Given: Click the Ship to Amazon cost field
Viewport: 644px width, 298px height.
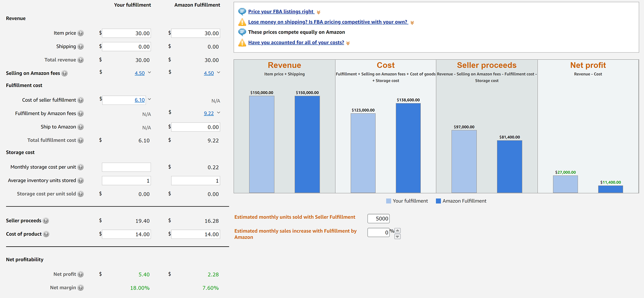Looking at the screenshot, I should pyautogui.click(x=196, y=127).
